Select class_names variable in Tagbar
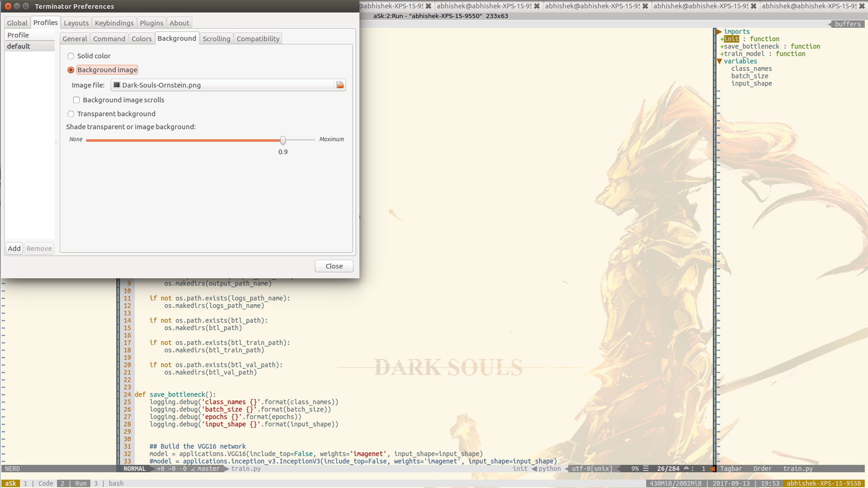The image size is (868, 488). 751,69
